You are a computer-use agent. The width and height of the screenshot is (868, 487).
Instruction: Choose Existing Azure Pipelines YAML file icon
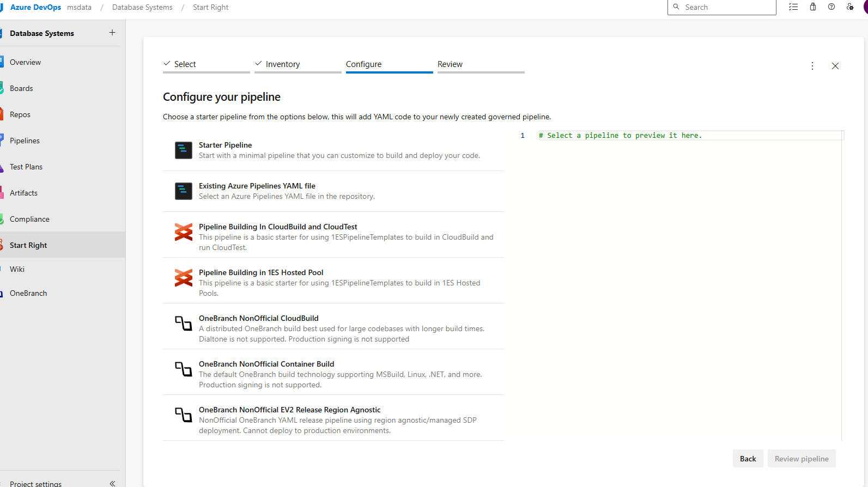(184, 191)
